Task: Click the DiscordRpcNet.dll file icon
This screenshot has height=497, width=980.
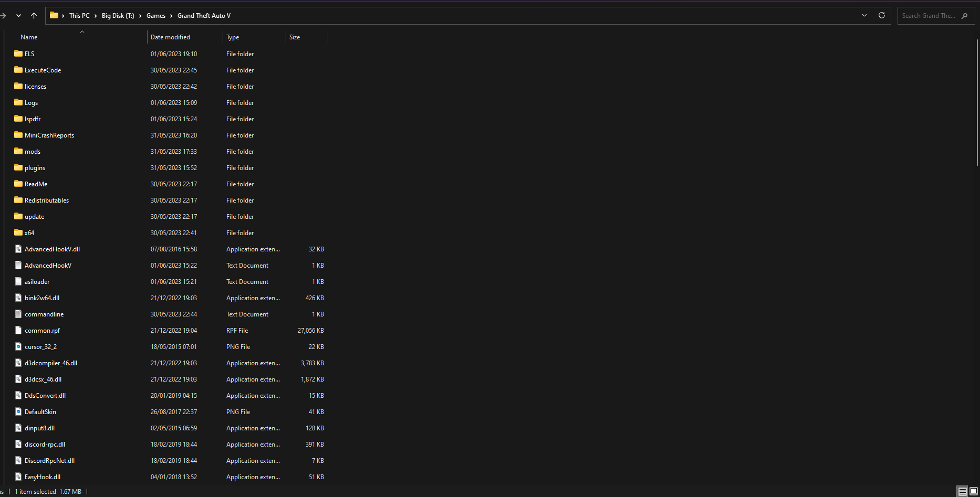Action: pyautogui.click(x=18, y=460)
